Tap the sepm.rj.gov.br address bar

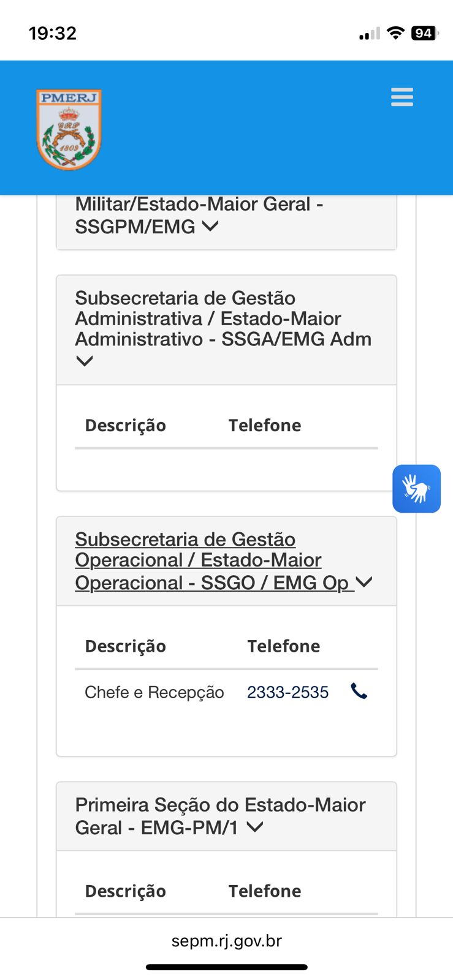[226, 941]
